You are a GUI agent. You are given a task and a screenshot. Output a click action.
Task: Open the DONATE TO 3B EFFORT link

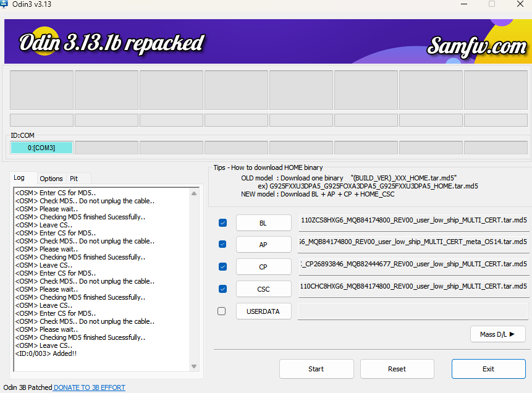tap(89, 387)
